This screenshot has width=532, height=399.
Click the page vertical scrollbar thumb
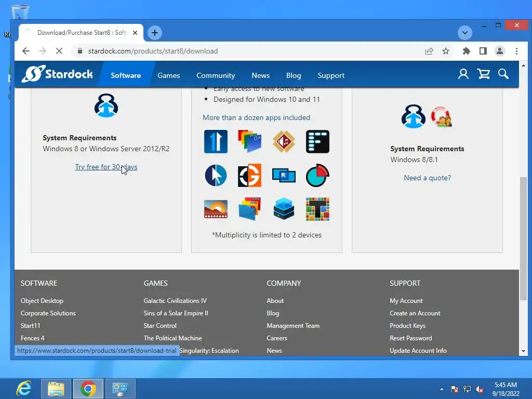[x=523, y=238]
